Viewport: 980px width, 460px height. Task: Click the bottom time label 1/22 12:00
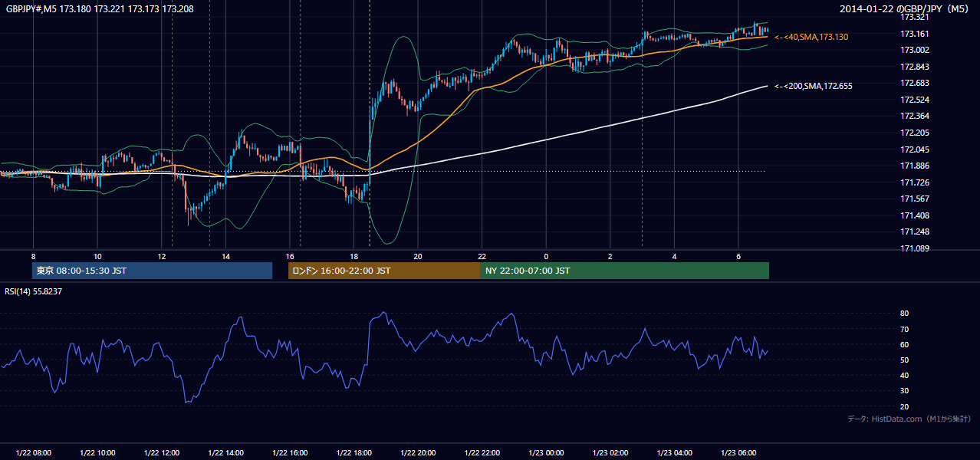click(x=161, y=453)
